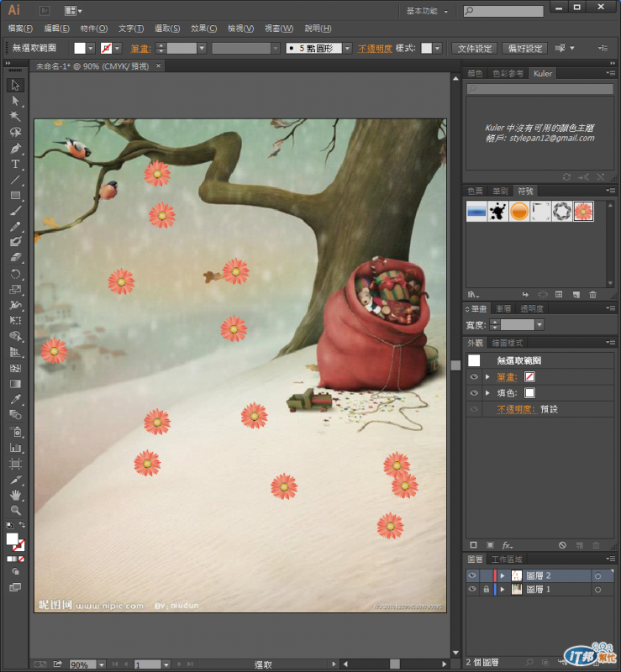The width and height of the screenshot is (621, 672).
Task: Expand the 填色 appearance attribute
Action: pos(487,393)
